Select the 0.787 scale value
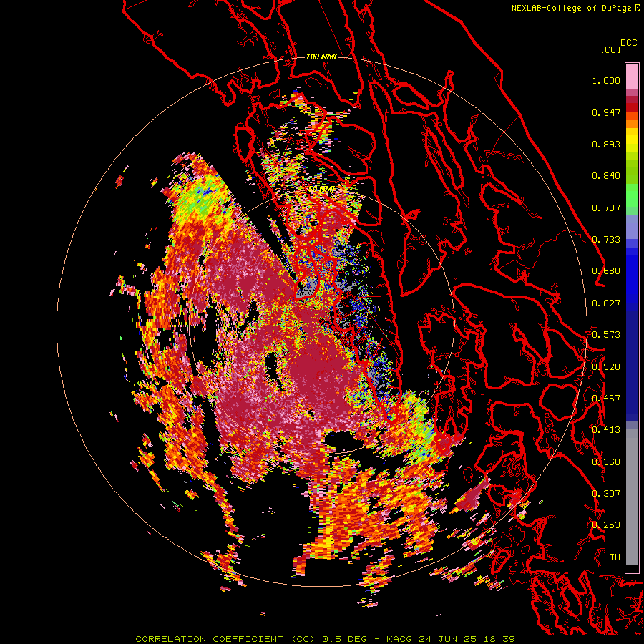644x644 pixels. (x=606, y=208)
